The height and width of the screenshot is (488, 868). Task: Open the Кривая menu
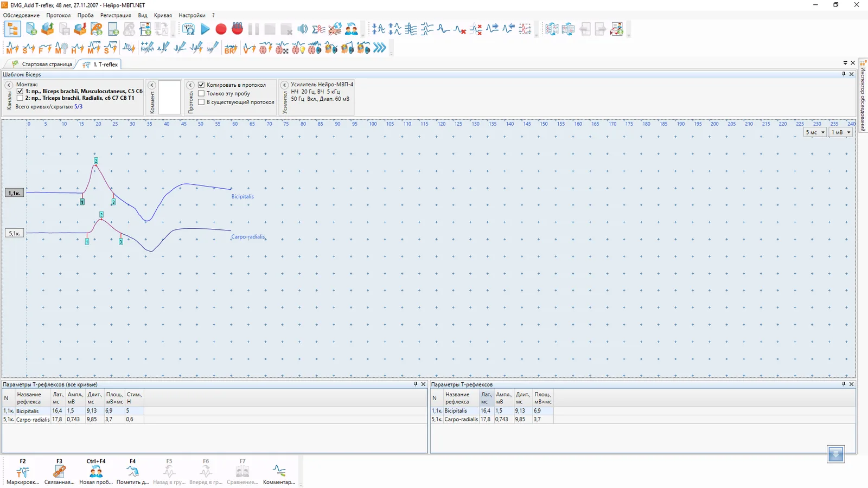click(x=163, y=15)
